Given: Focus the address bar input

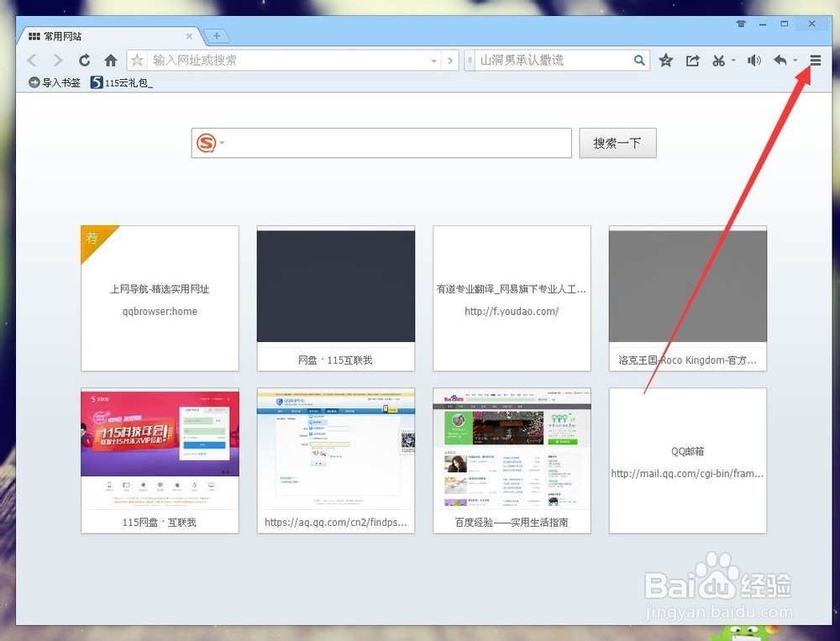Looking at the screenshot, I should click(289, 60).
